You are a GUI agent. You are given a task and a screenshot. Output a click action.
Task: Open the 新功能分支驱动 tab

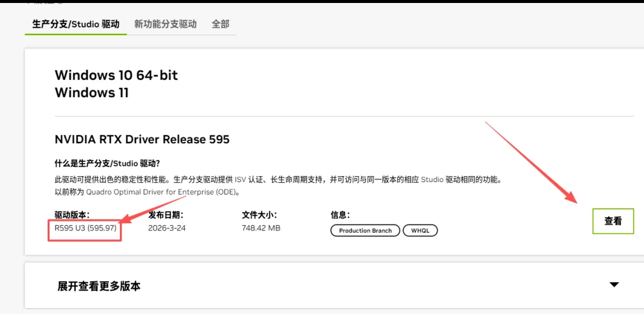(166, 24)
